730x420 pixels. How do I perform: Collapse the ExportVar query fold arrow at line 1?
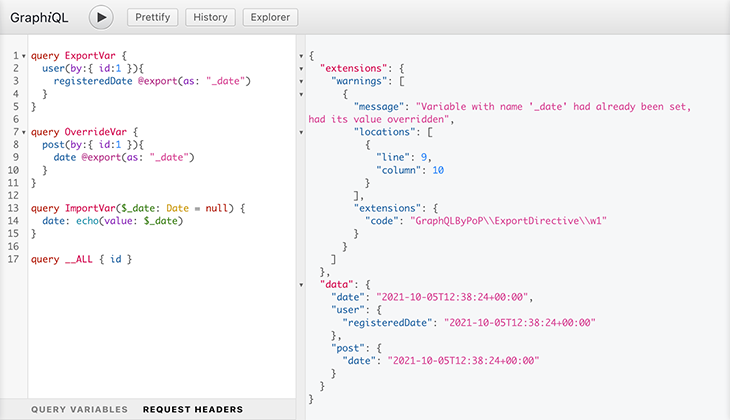[24, 56]
